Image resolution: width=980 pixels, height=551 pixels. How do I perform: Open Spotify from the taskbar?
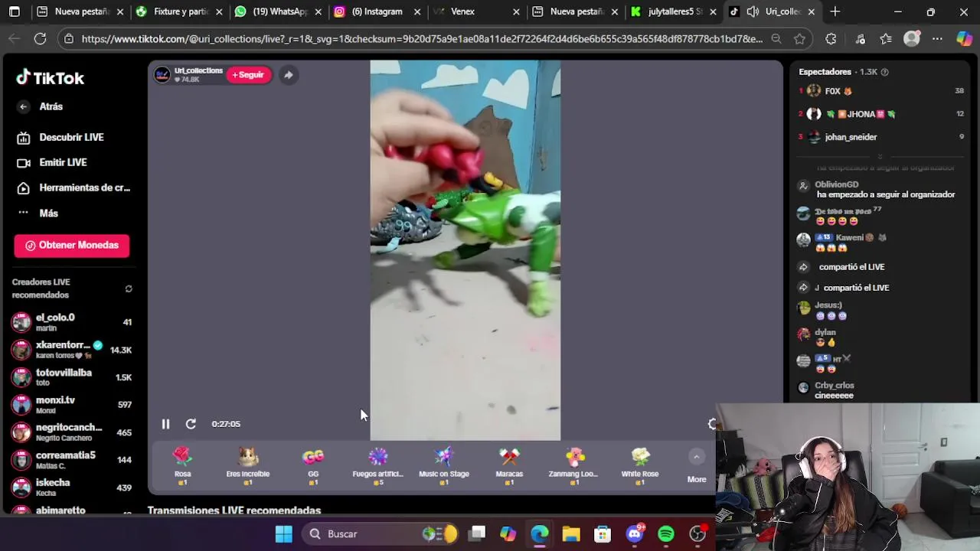[666, 534]
